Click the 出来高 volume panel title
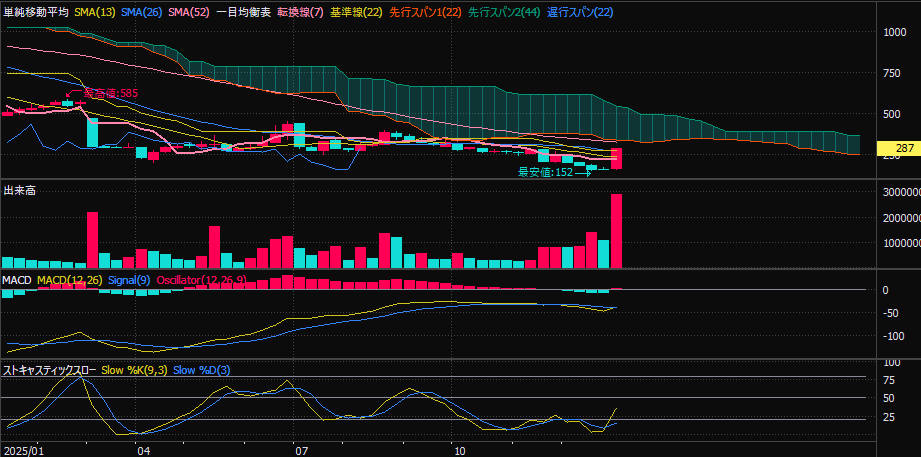This screenshot has height=457, width=921. (x=19, y=190)
